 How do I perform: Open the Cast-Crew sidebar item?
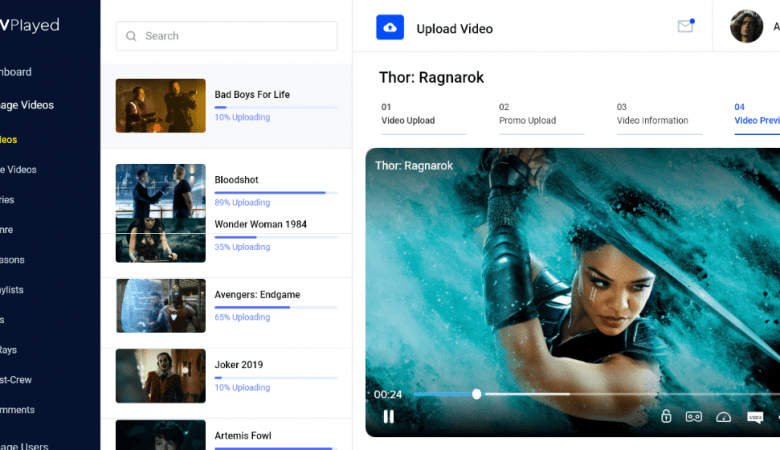point(16,380)
